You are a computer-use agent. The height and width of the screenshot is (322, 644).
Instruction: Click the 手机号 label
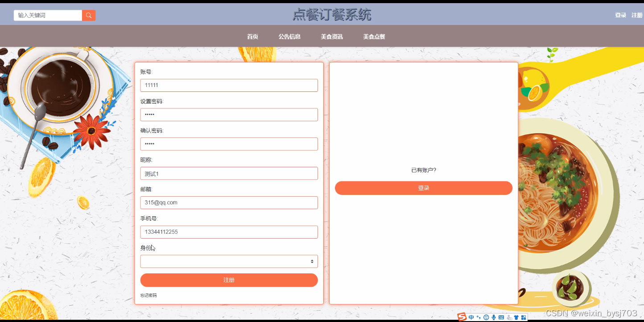[x=149, y=219]
